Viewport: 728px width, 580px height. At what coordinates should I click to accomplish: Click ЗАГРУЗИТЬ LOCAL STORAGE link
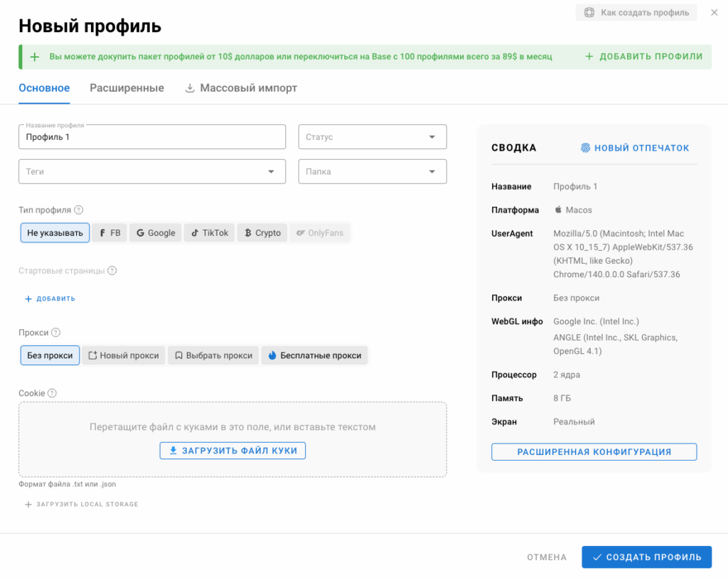click(x=81, y=505)
